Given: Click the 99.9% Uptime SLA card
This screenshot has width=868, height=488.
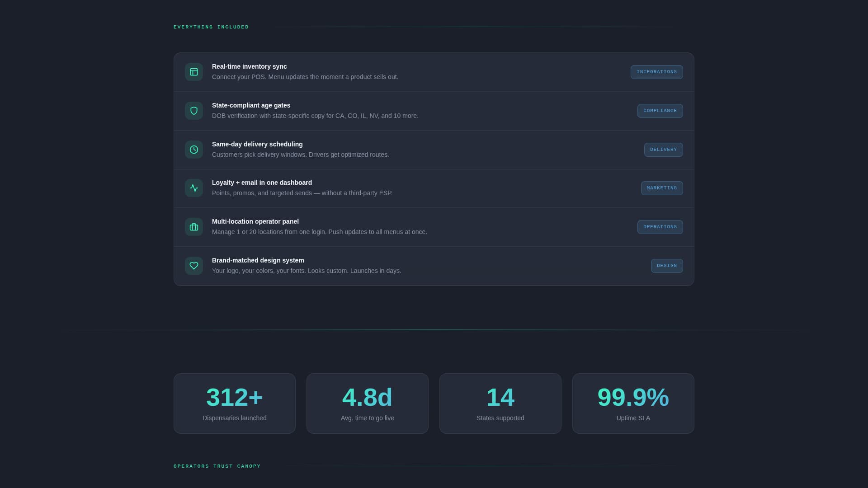Looking at the screenshot, I should [633, 403].
